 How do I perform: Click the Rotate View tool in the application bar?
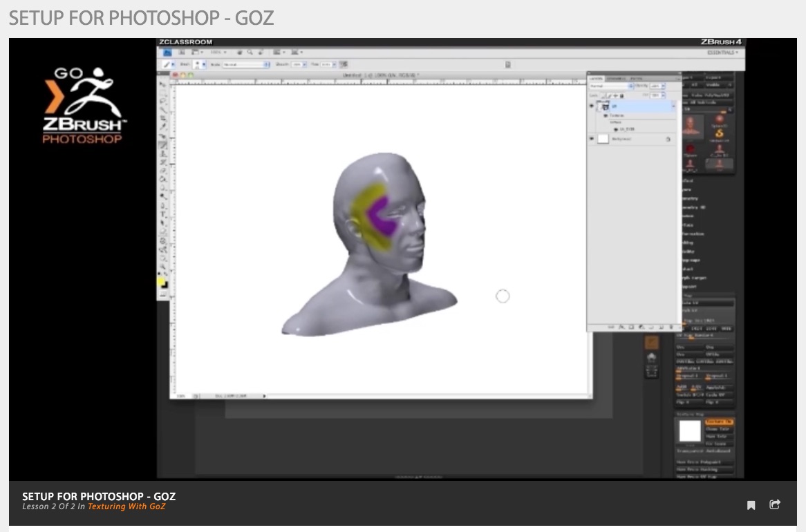coord(261,53)
